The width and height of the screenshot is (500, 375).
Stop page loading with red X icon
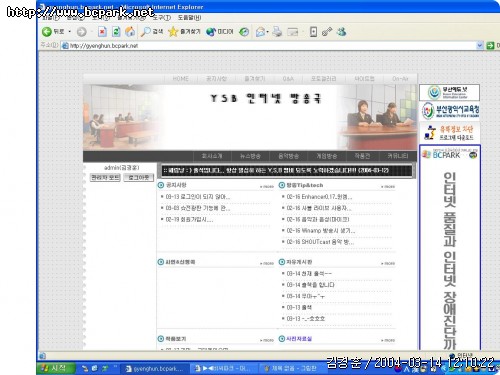pos(102,32)
